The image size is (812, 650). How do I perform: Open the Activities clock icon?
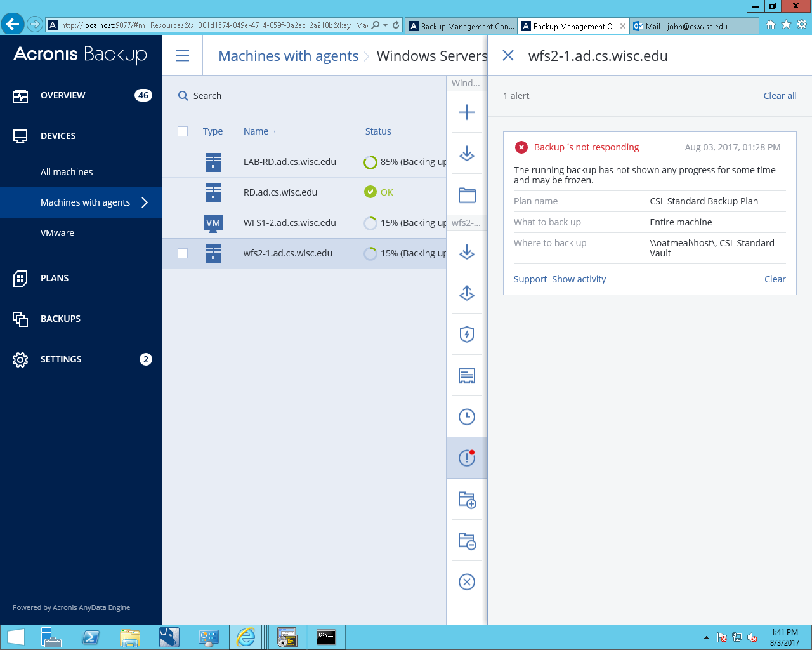pos(467,417)
